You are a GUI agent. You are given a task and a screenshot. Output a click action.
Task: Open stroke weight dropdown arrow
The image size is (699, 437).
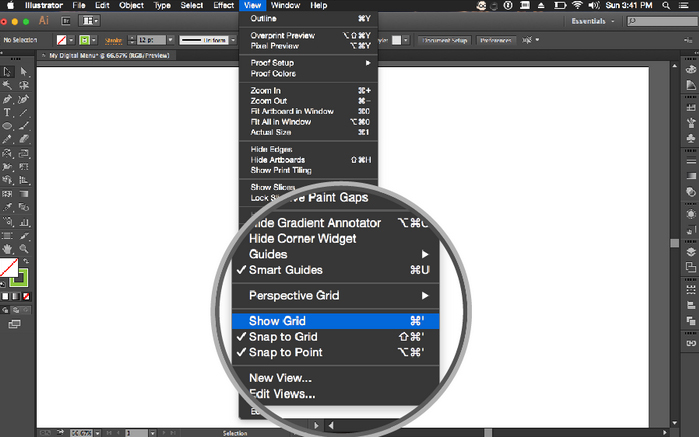point(170,40)
